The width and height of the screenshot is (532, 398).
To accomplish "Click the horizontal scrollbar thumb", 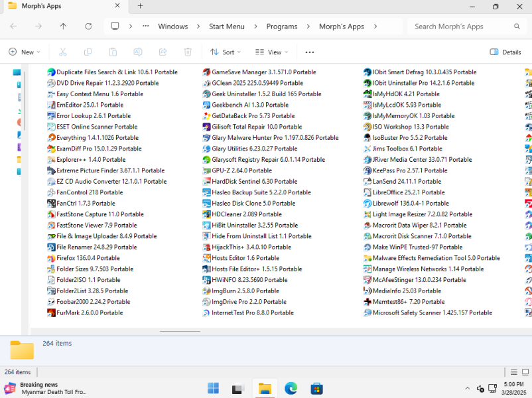I will pos(180,331).
